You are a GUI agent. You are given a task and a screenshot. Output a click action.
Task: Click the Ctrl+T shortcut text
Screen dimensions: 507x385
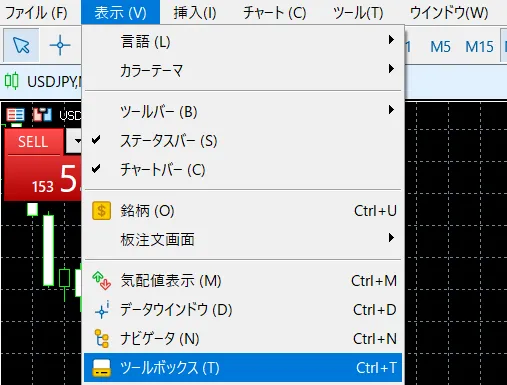[x=376, y=368]
